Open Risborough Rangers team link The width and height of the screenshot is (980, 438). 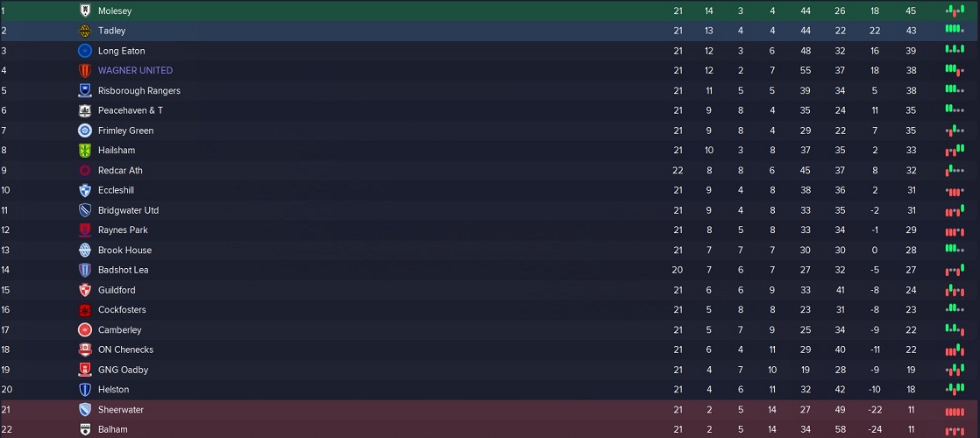click(138, 90)
